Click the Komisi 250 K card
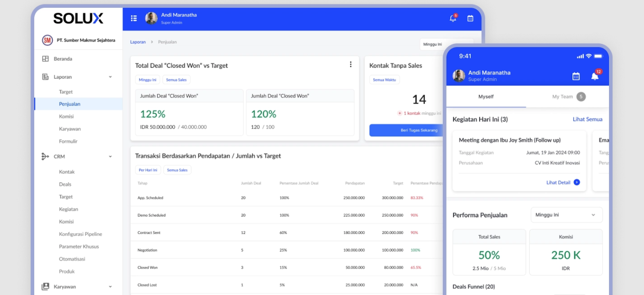This screenshot has height=295, width=644. 566,253
